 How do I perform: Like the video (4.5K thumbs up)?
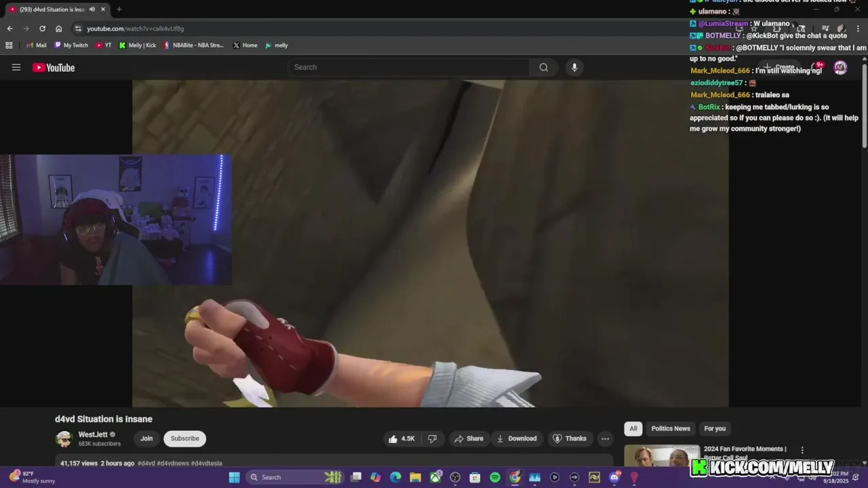[401, 439]
